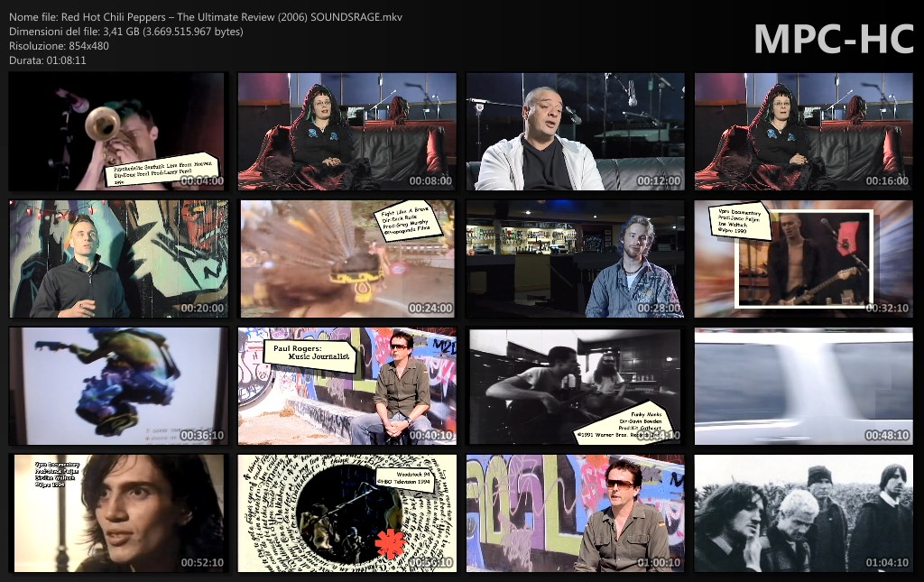Select the thumbnail at 00:04:00

click(116, 132)
